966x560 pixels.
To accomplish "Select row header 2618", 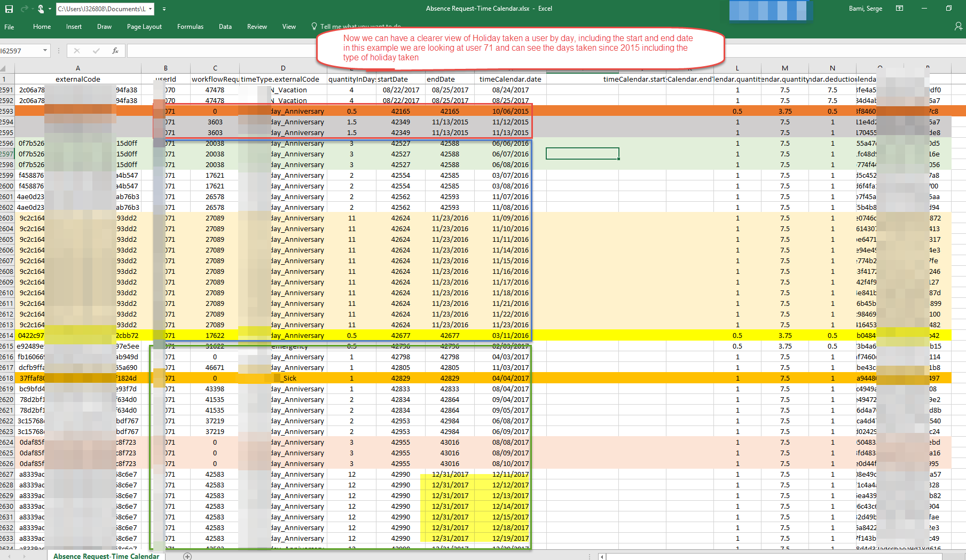I will [x=7, y=378].
